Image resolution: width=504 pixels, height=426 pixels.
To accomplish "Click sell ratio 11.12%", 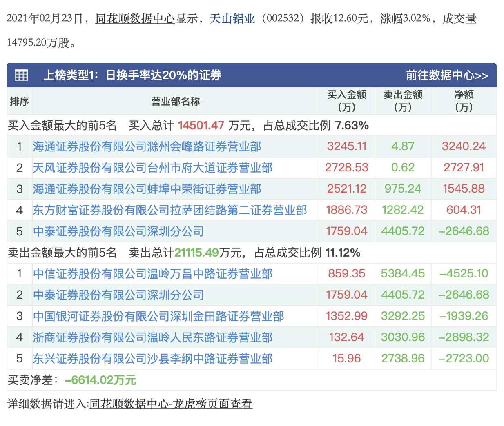I will [x=343, y=253].
